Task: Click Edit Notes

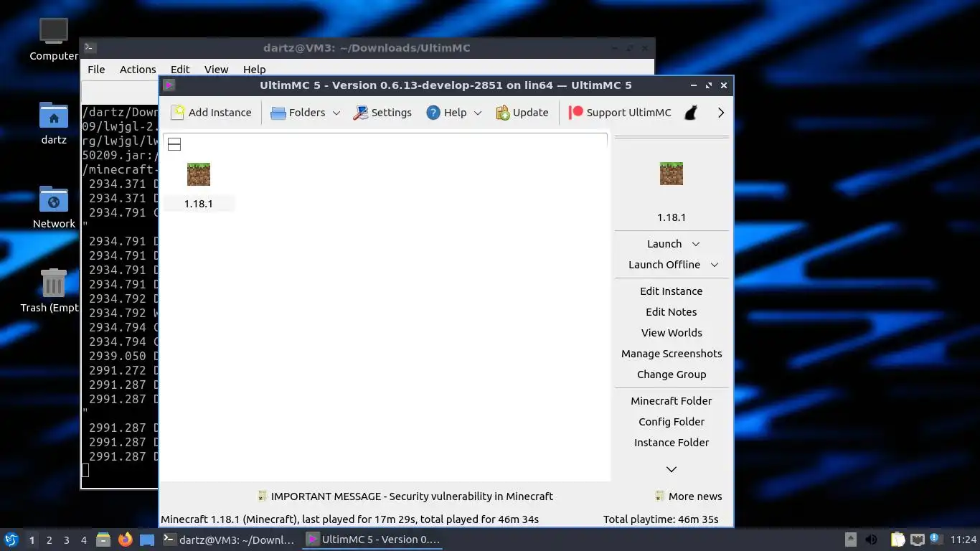Action: click(672, 312)
